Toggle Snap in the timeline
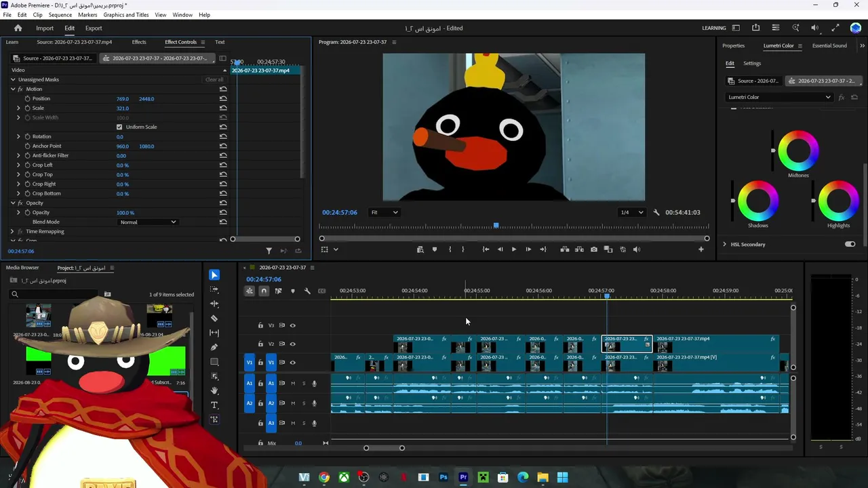868x488 pixels. point(264,291)
